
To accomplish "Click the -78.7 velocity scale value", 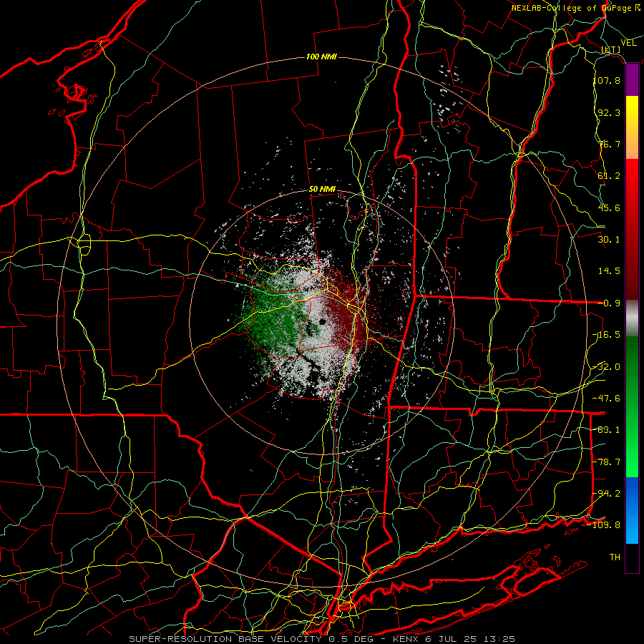I will point(607,462).
